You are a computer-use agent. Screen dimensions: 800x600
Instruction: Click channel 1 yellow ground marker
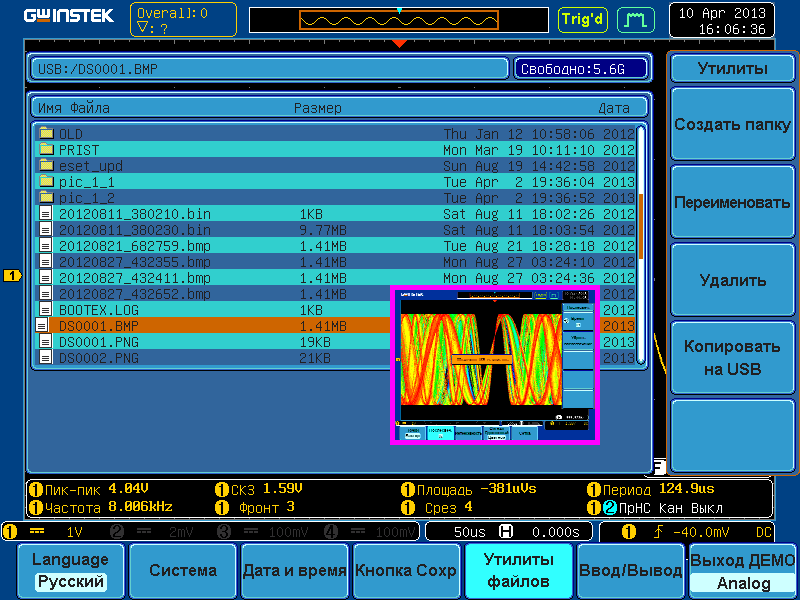[x=12, y=275]
